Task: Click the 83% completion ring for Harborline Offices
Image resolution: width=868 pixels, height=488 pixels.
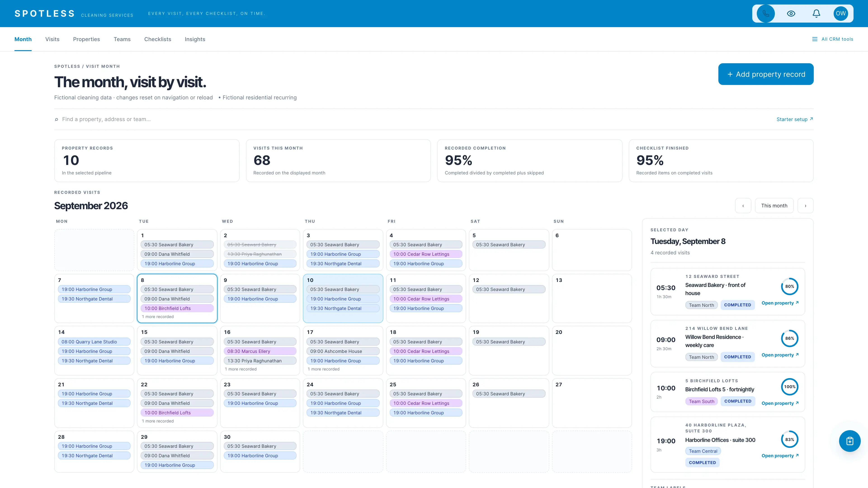Action: (x=790, y=439)
